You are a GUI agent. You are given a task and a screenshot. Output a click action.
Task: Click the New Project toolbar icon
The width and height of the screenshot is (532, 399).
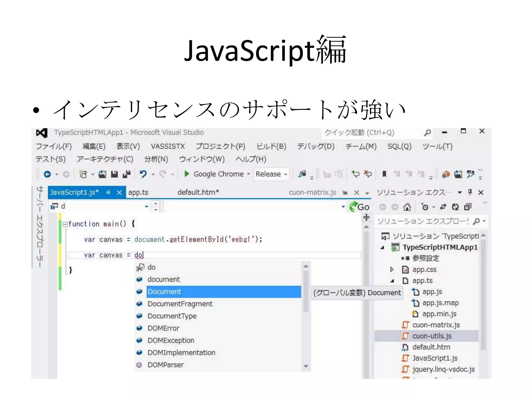[x=83, y=174]
